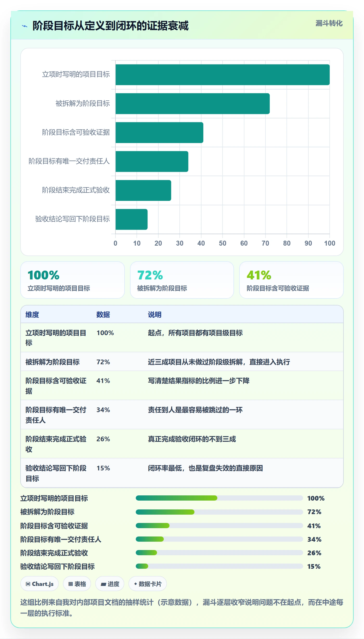Click the lightning icon beside the title
The height and width of the screenshot is (639, 364).
(25, 26)
